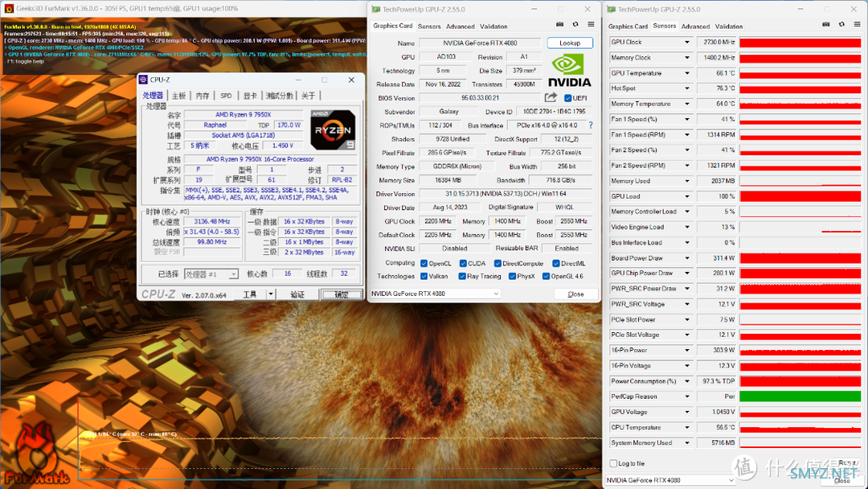Image resolution: width=868 pixels, height=489 pixels.
Task: Click the camera icon in GPU-Z Sensors window
Action: tap(825, 24)
